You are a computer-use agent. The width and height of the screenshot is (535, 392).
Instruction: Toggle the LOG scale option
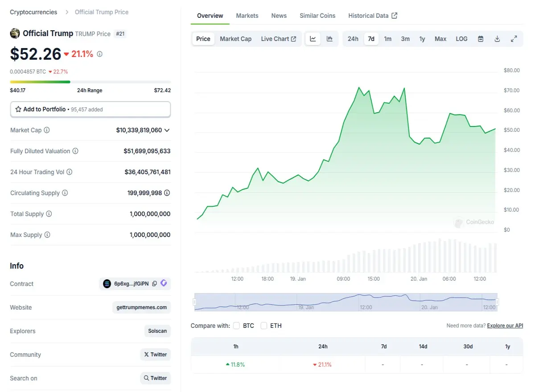click(x=461, y=39)
